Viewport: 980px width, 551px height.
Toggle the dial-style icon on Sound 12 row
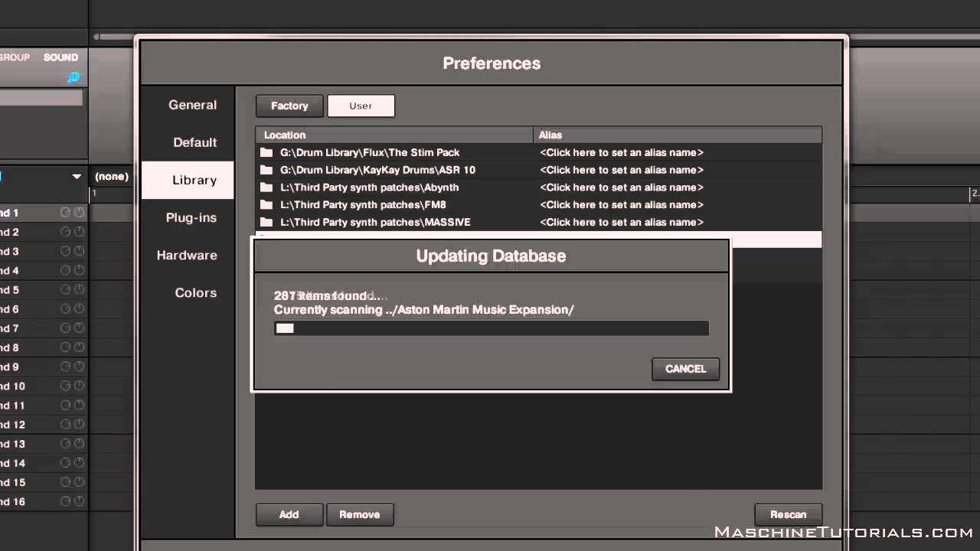[x=65, y=425]
